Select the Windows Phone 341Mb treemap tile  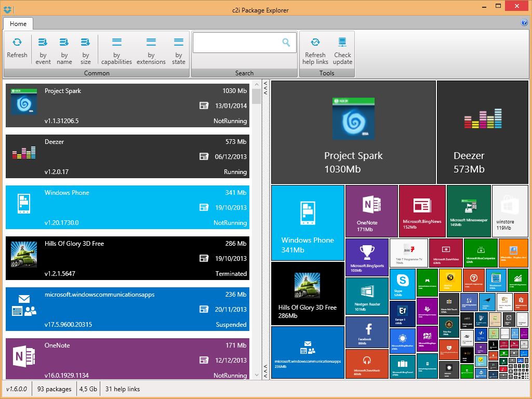pos(308,222)
